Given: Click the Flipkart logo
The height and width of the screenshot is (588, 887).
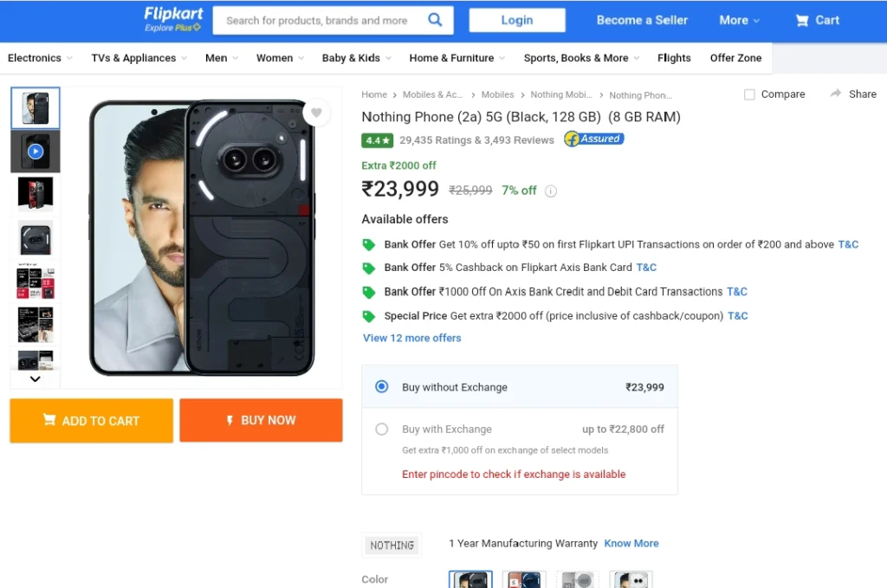Looking at the screenshot, I should pyautogui.click(x=172, y=19).
